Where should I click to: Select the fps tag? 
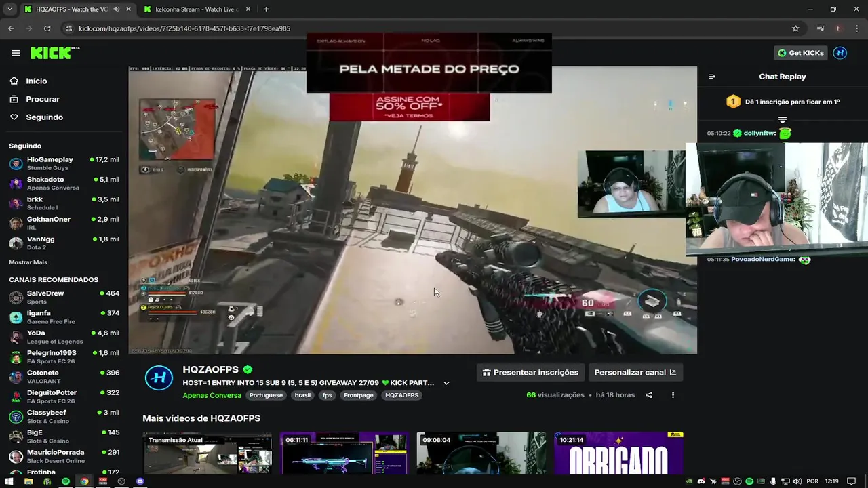328,395
